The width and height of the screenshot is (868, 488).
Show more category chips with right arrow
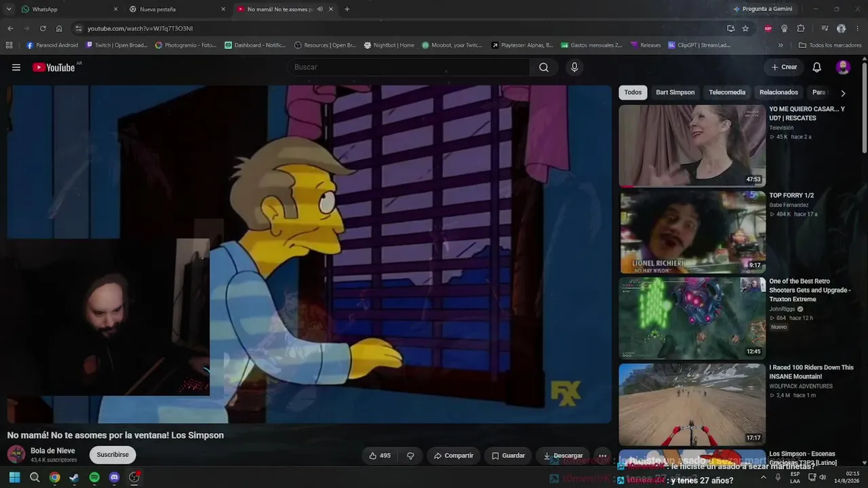tap(843, 93)
